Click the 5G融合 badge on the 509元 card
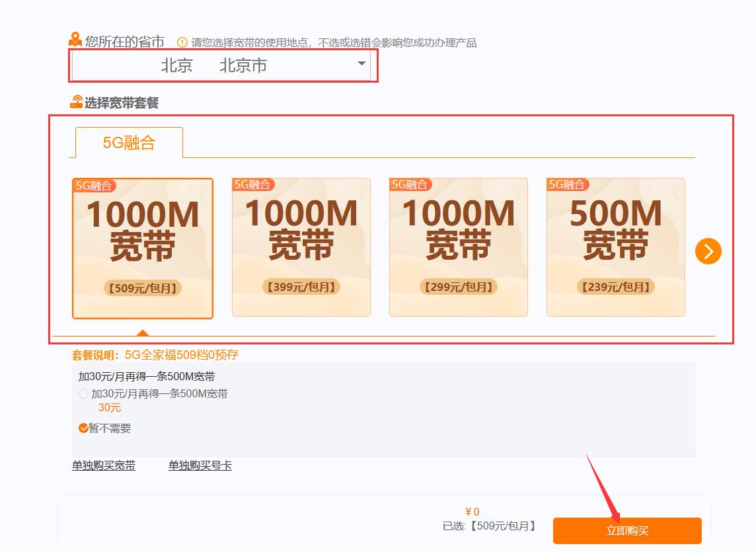The width and height of the screenshot is (756, 552). click(x=94, y=186)
